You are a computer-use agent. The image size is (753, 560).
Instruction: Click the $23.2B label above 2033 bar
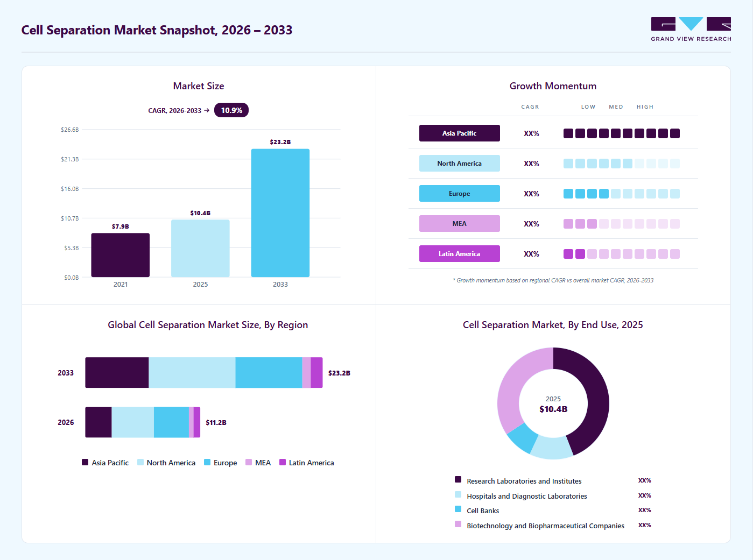(280, 142)
